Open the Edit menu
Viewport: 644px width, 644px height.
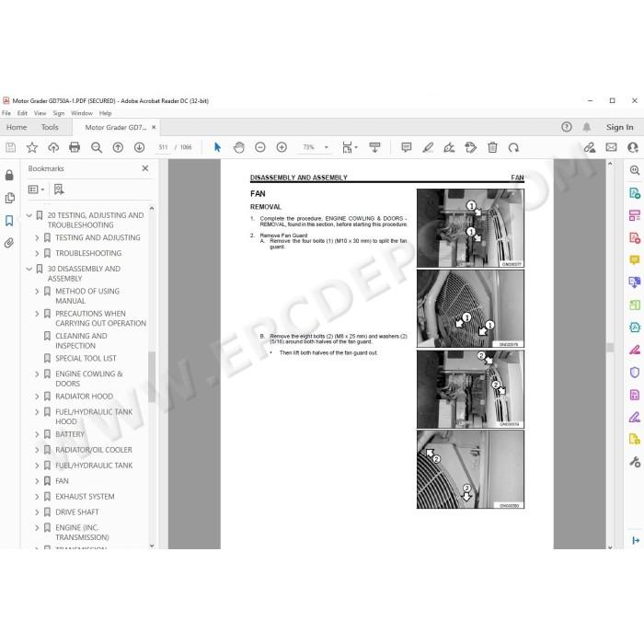coord(22,113)
